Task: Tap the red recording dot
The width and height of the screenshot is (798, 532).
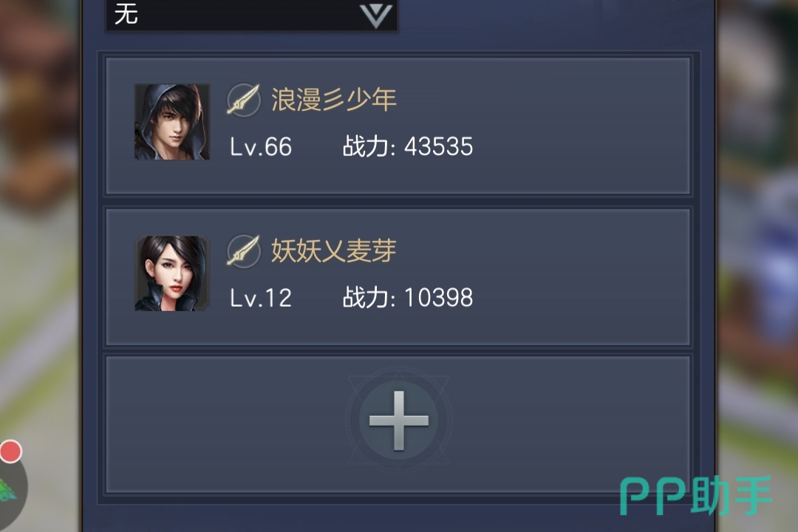Action: click(10, 451)
